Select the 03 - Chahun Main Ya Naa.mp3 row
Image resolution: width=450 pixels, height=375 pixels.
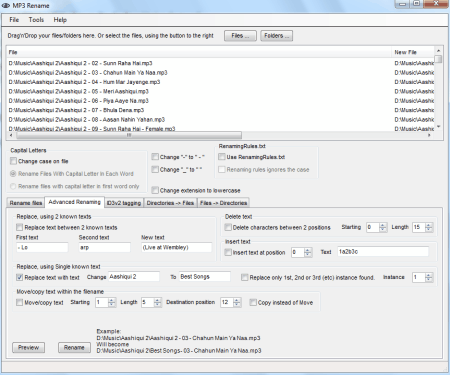tap(221, 72)
